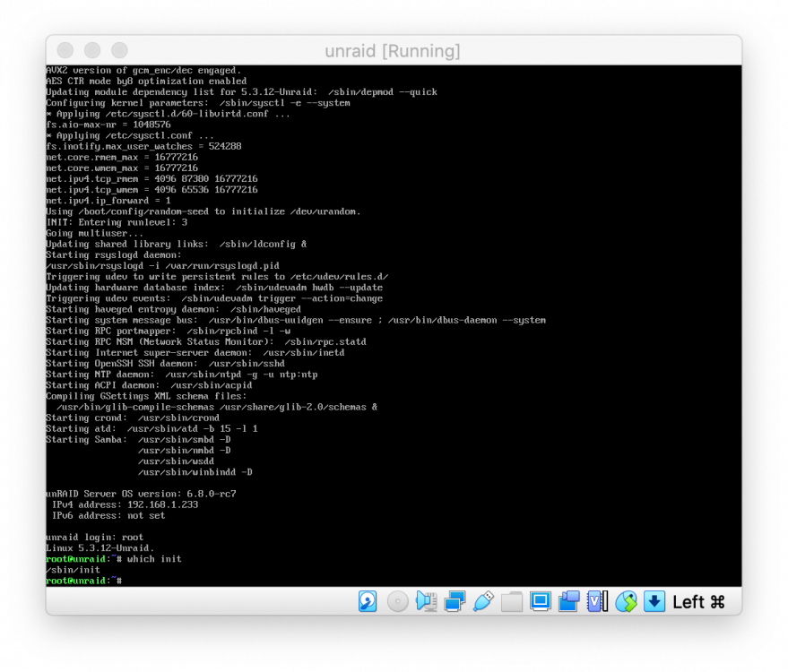Click 'unRAID Server OS version: 6.8.0-rc7' line
The image size is (788, 672).
tap(141, 494)
